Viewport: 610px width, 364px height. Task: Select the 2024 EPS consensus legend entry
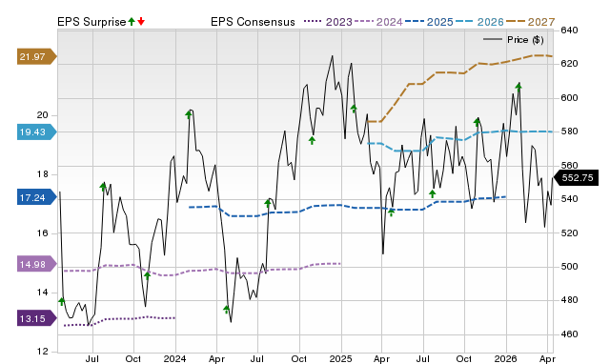coord(378,22)
